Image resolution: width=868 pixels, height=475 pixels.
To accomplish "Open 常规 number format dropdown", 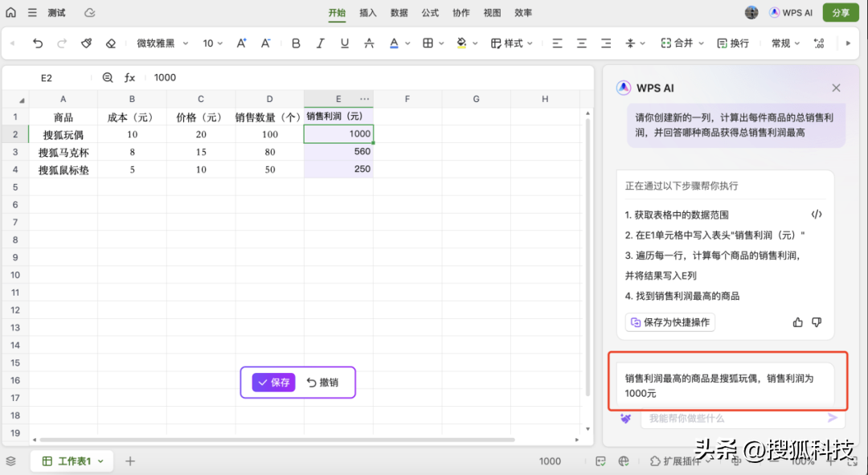I will click(785, 43).
